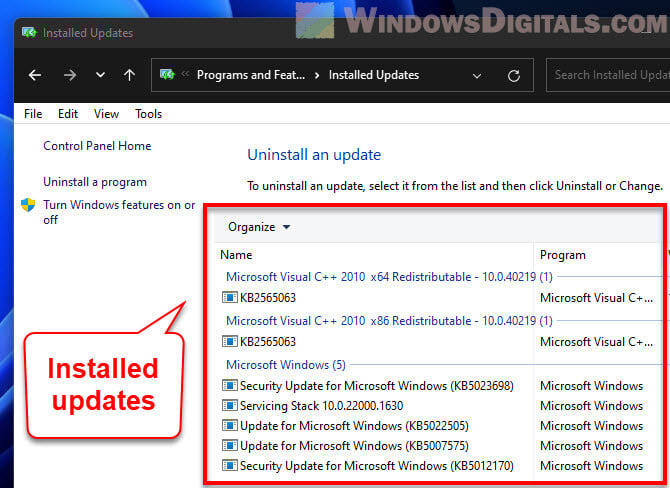Sort by the Name column header
This screenshot has height=488, width=670.
pyautogui.click(x=236, y=255)
